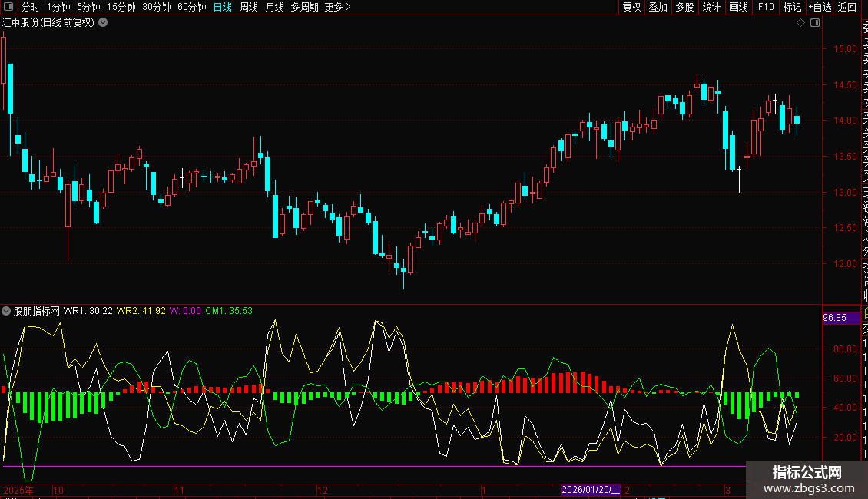Toggle the right side panel icon

815,23
